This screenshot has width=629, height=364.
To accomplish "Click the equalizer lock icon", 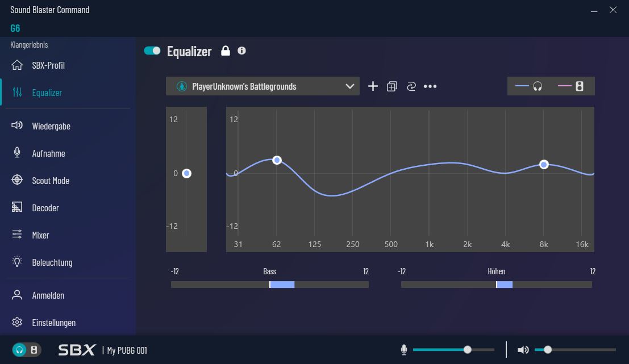I will 226,51.
